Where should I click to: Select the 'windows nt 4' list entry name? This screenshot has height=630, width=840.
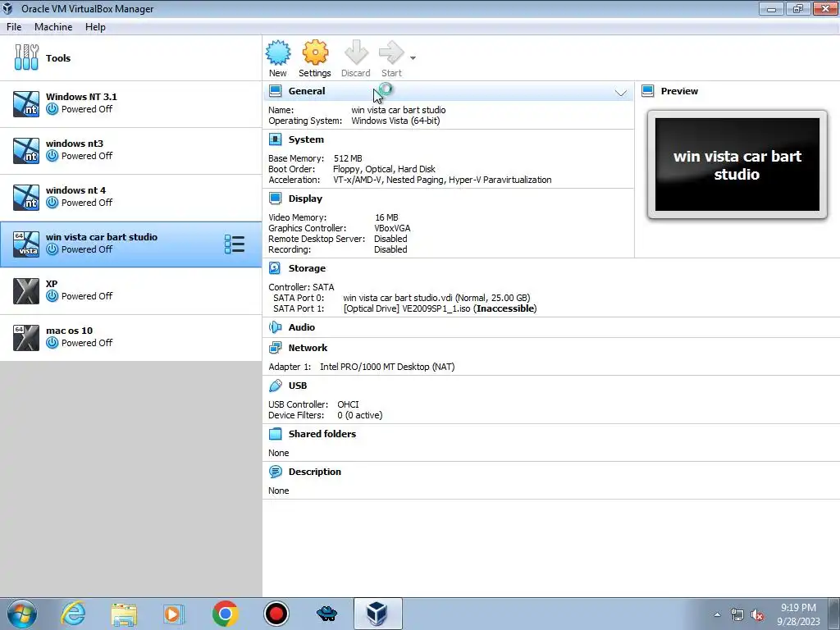point(75,189)
